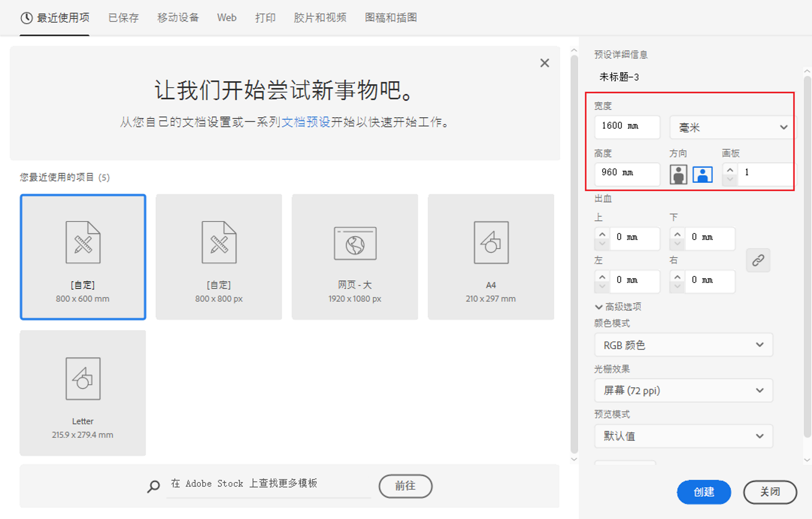812x519 pixels.
Task: Focus the Adobe Stock template search field
Action: 269,484
